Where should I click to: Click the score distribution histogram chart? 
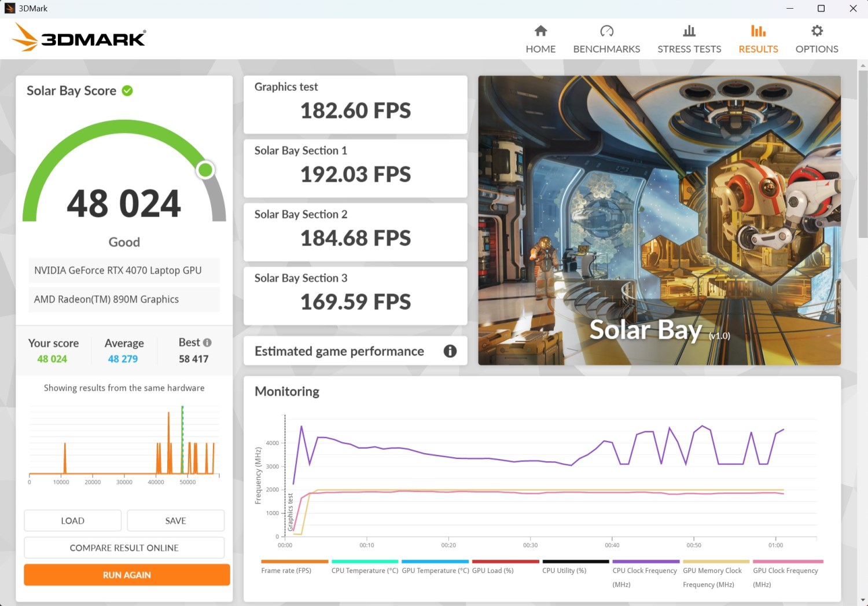(x=124, y=444)
